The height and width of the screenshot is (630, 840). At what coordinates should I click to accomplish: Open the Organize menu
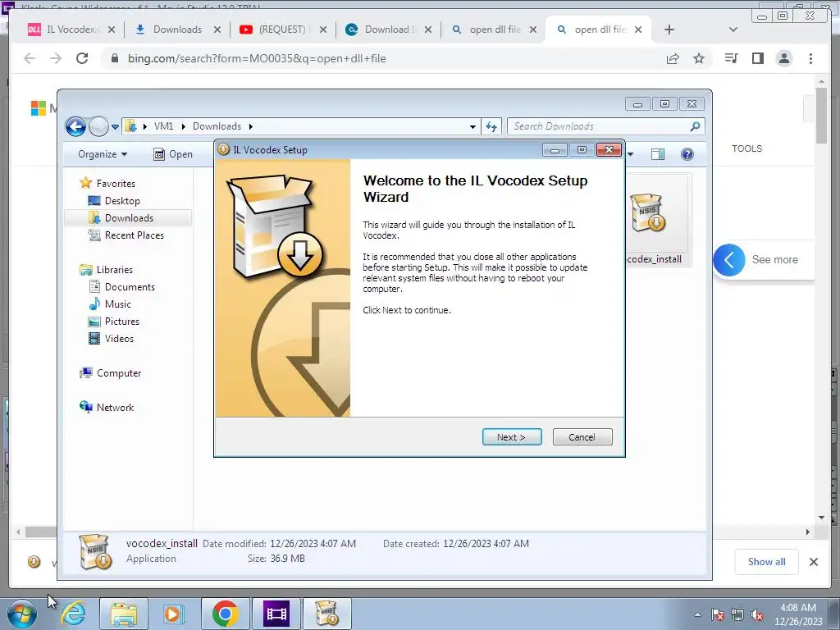pyautogui.click(x=103, y=154)
